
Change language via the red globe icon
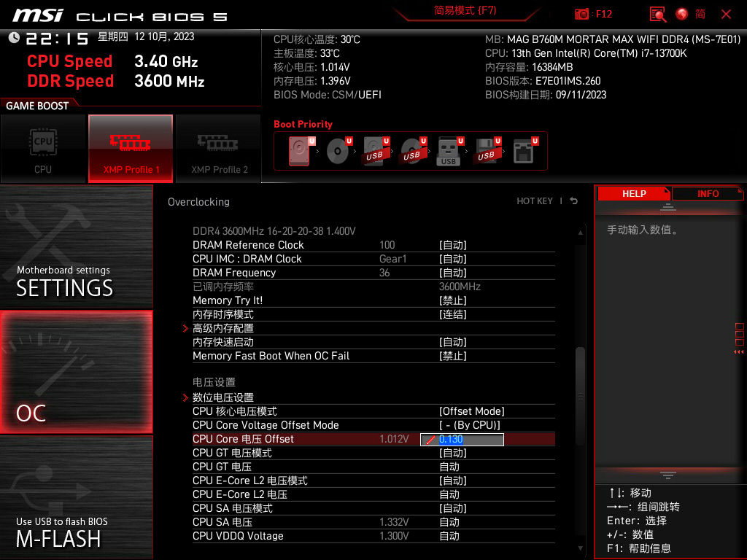(682, 14)
